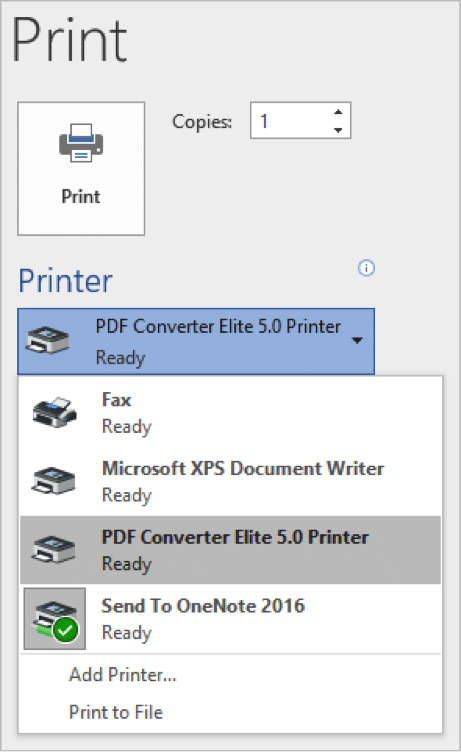Collapse the printer dropdown via its arrow
Viewport: 461px width, 752px height.
click(x=357, y=341)
